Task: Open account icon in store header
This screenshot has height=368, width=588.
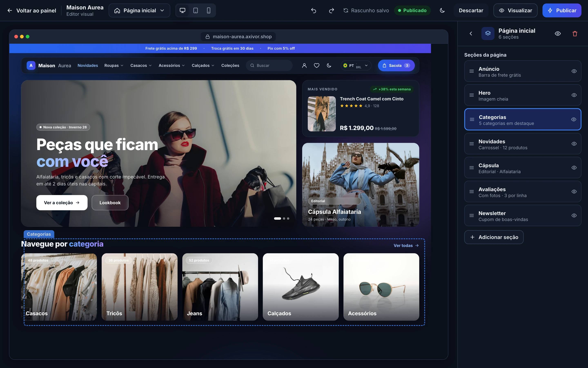Action: pos(304,65)
